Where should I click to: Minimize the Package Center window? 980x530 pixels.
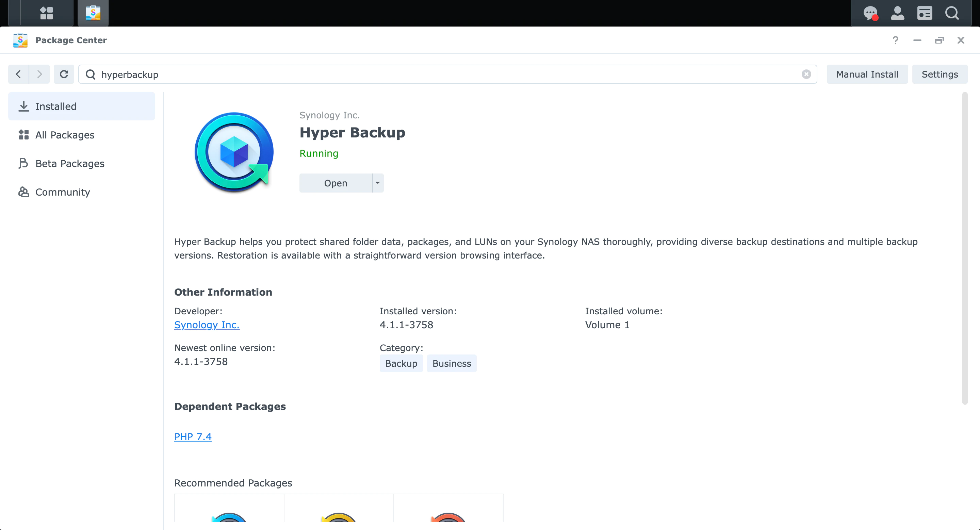coord(917,40)
